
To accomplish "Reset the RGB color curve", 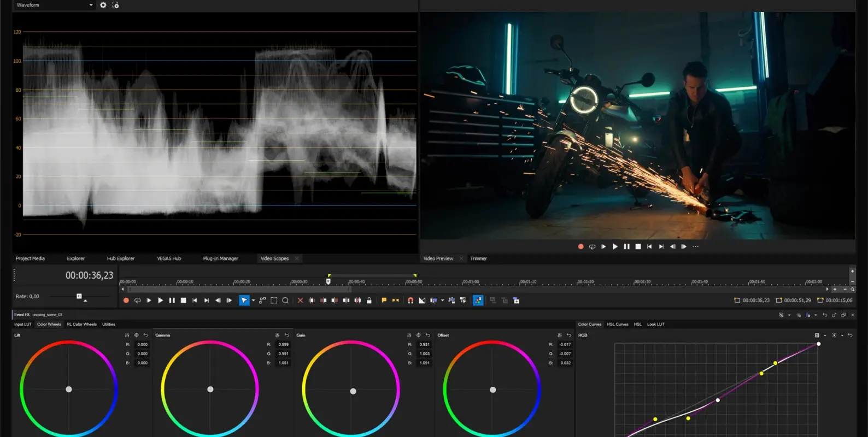I will (x=850, y=335).
